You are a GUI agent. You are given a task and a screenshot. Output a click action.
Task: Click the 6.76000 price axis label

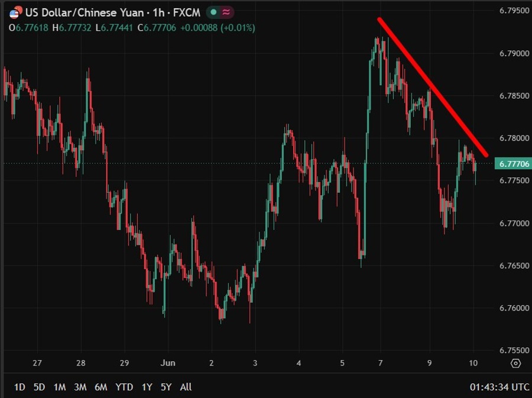[x=514, y=308]
